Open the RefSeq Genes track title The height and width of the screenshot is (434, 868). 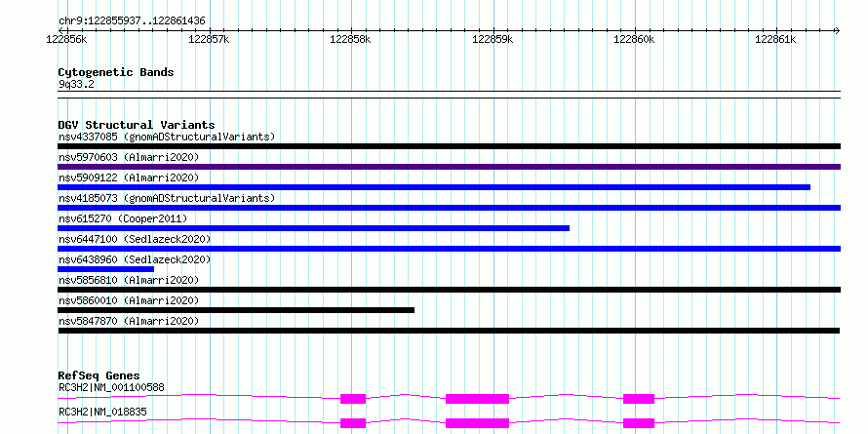(99, 375)
